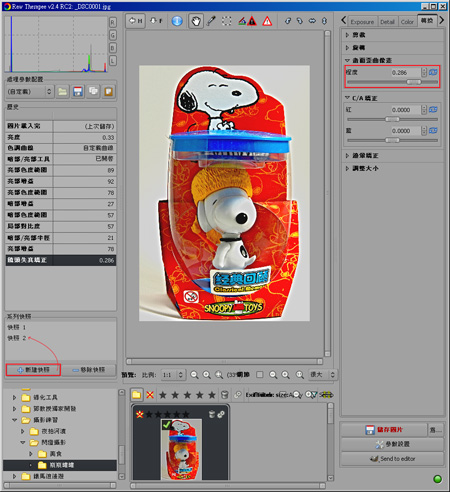Viewport: 450px width, 492px height.
Task: Select the 亮度 0.33 history entry
Action: (x=61, y=137)
